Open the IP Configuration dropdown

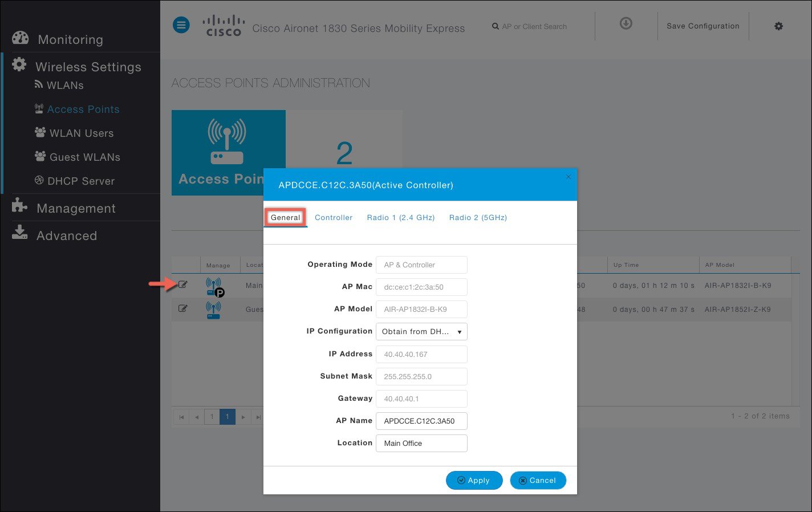[x=421, y=332]
